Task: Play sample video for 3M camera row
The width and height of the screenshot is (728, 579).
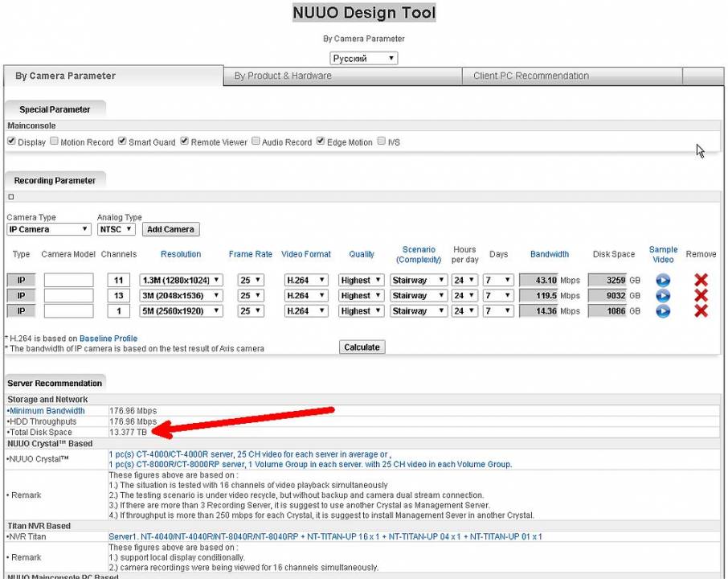Action: [x=663, y=296]
